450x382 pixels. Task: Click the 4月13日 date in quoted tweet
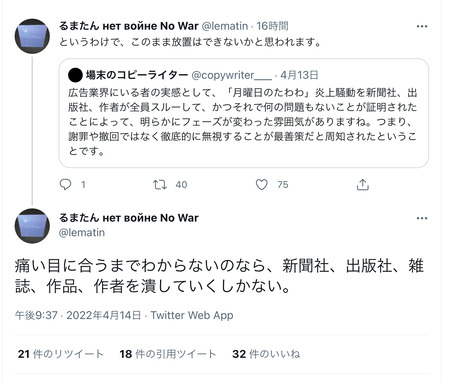tap(299, 75)
